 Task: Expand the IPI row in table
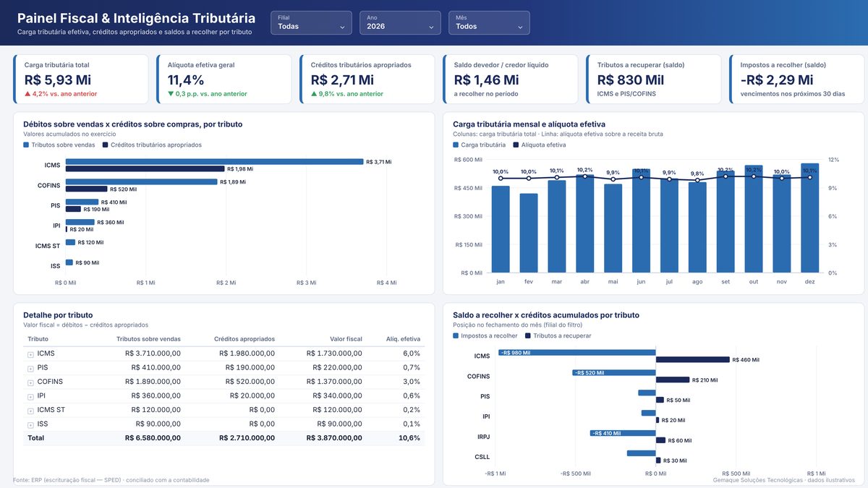tap(30, 396)
